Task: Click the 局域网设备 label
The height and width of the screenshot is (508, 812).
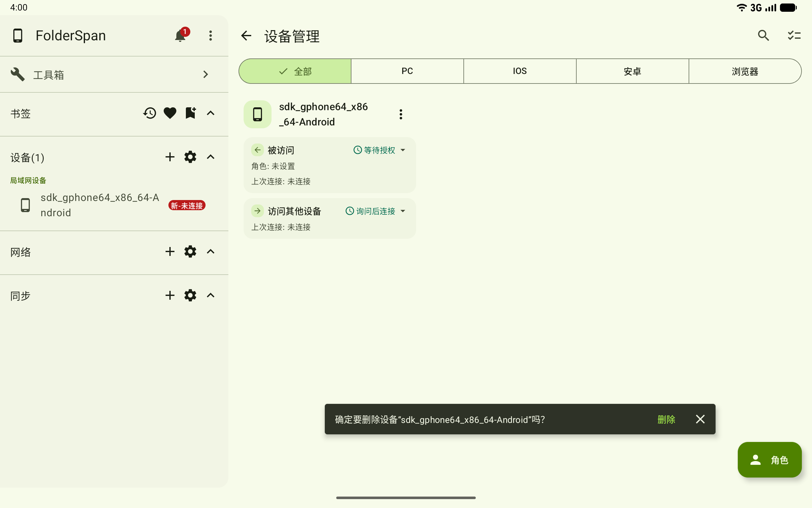Action: click(x=28, y=180)
